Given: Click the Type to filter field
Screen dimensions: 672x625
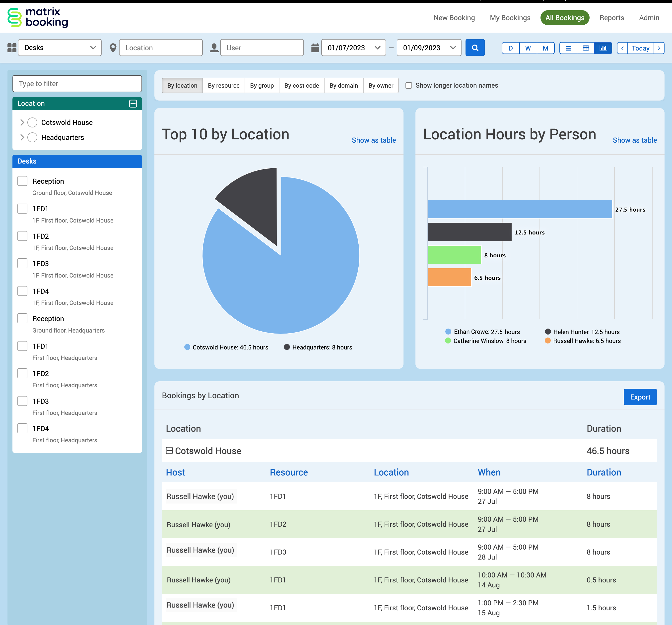Looking at the screenshot, I should (77, 83).
